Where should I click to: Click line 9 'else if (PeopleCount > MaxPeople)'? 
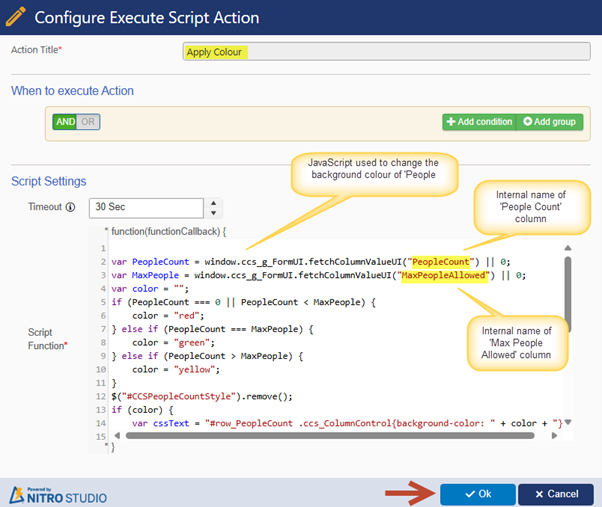pyautogui.click(x=207, y=356)
